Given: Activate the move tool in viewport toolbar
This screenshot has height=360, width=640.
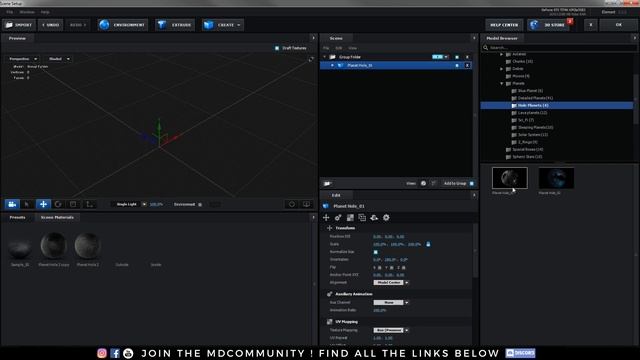Looking at the screenshot, I should [x=43, y=204].
